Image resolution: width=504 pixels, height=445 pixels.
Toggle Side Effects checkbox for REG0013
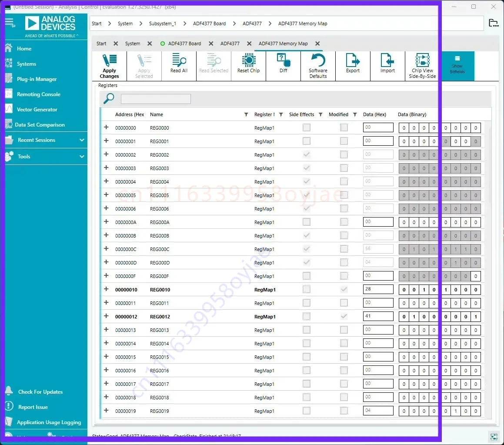click(x=307, y=330)
